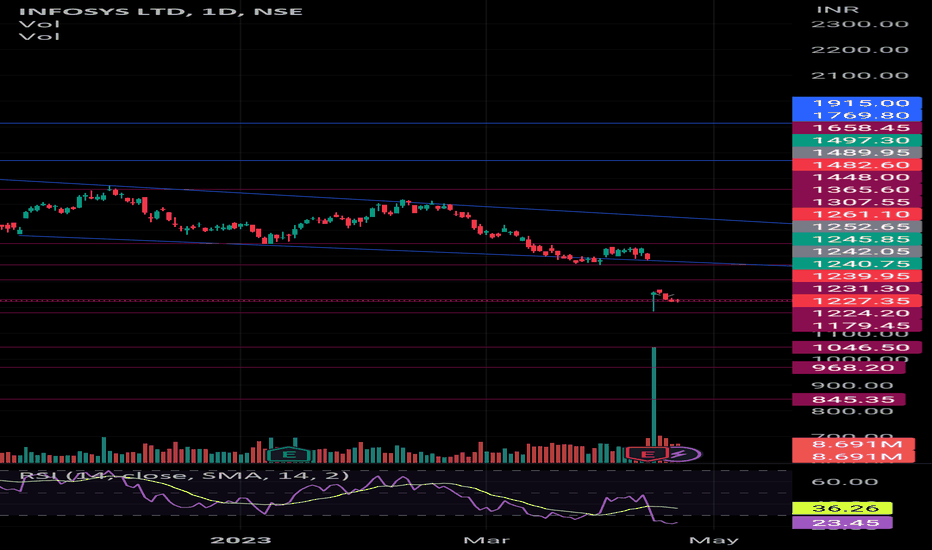The width and height of the screenshot is (932, 550).
Task: Click the 2100.00 price scale value
Action: click(860, 76)
